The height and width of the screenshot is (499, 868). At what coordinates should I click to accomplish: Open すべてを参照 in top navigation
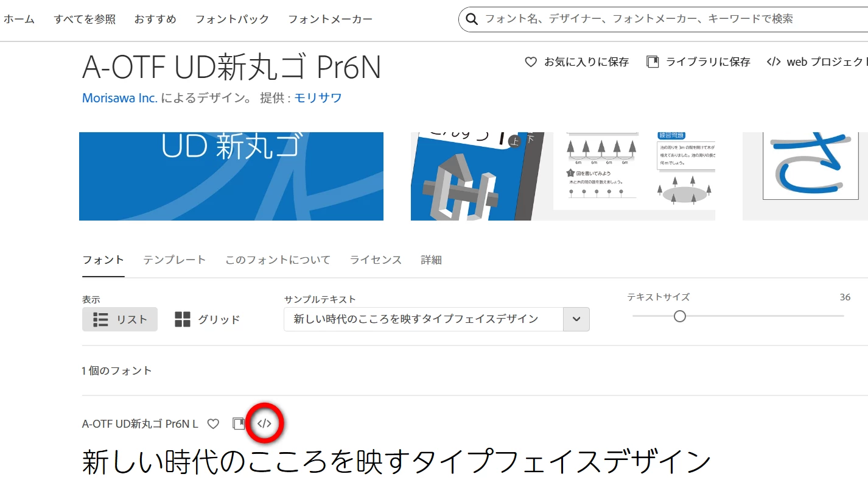[x=85, y=19]
